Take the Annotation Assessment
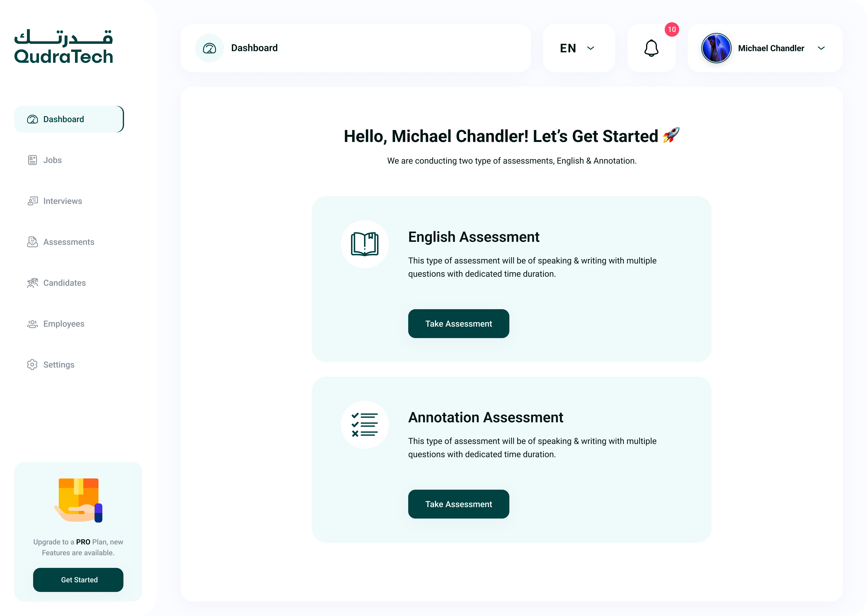The width and height of the screenshot is (867, 616). click(458, 504)
